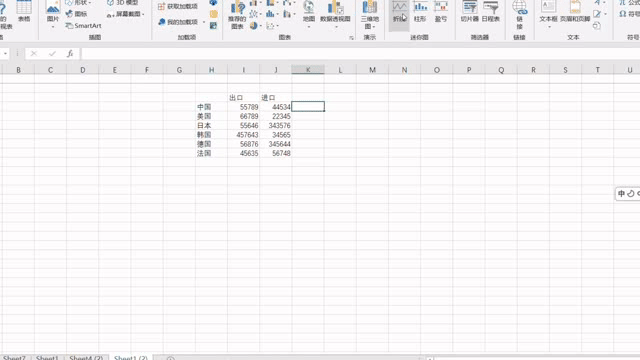
Task: Click the formula bar confirm checkmark
Action: (x=52, y=53)
